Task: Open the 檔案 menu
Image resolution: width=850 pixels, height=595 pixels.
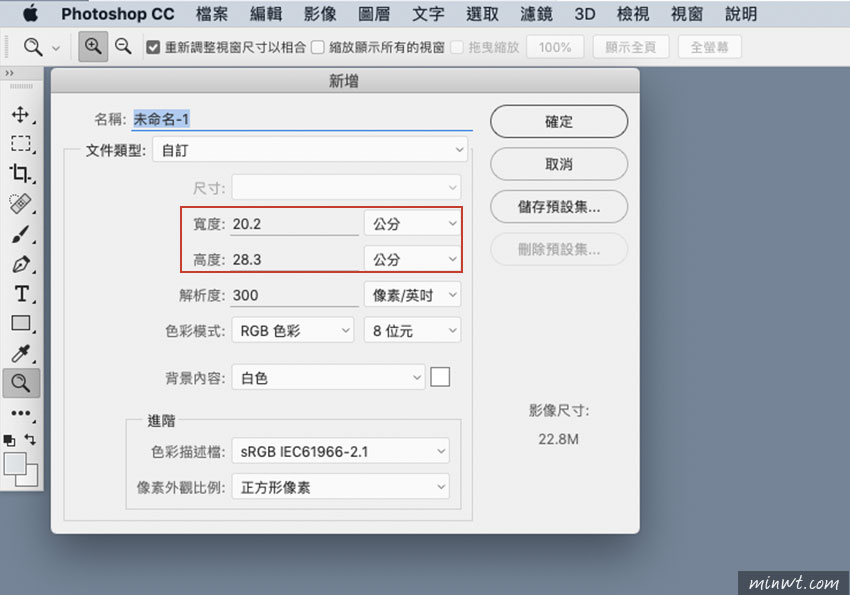Action: point(212,14)
